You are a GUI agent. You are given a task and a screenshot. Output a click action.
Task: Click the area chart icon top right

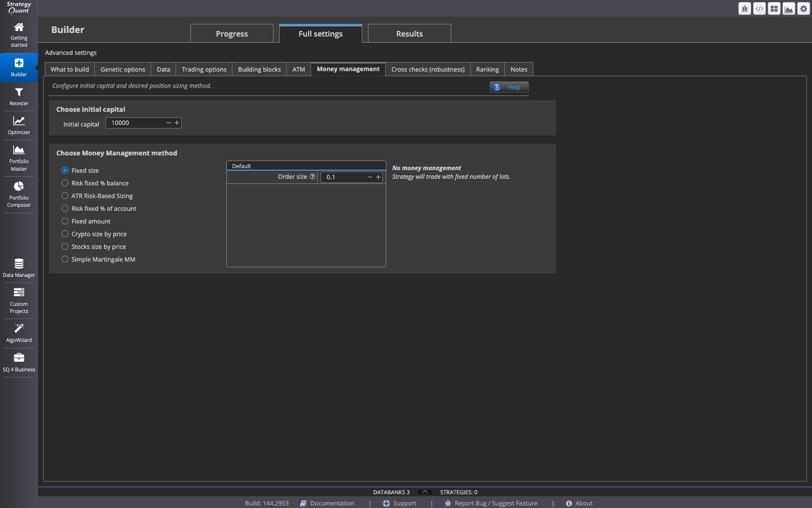coord(789,9)
